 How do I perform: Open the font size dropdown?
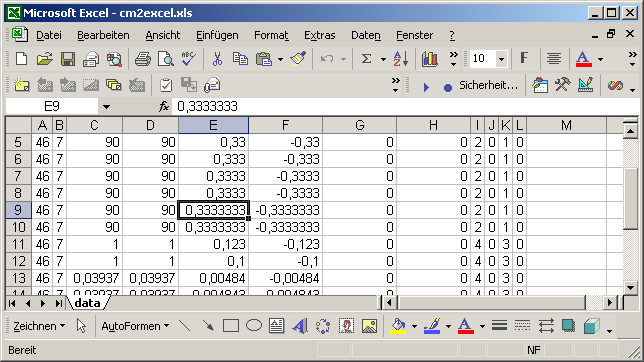pyautogui.click(x=501, y=59)
